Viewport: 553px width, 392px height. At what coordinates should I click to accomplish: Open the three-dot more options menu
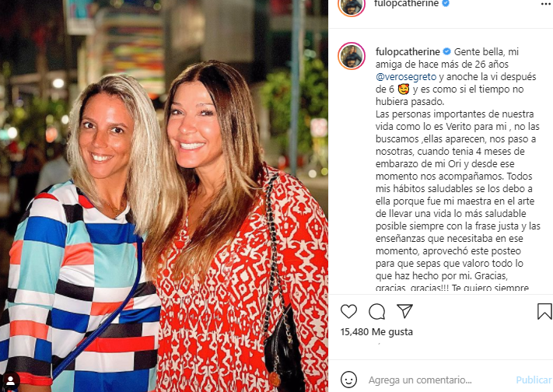(x=545, y=4)
